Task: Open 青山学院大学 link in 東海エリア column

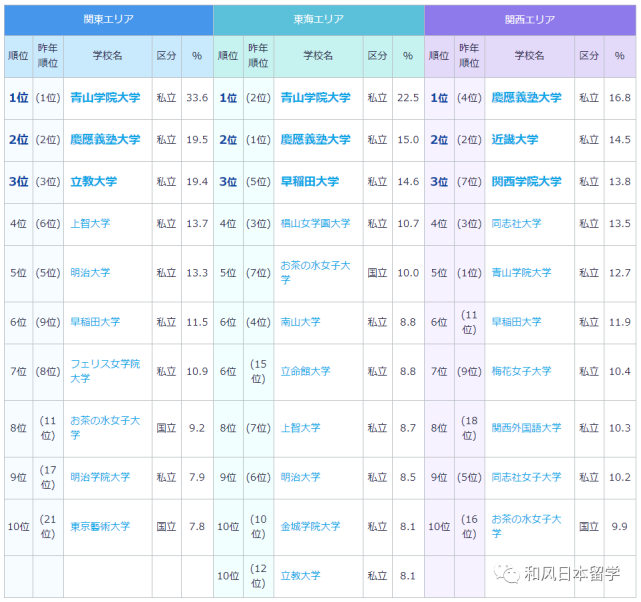Action: point(315,98)
